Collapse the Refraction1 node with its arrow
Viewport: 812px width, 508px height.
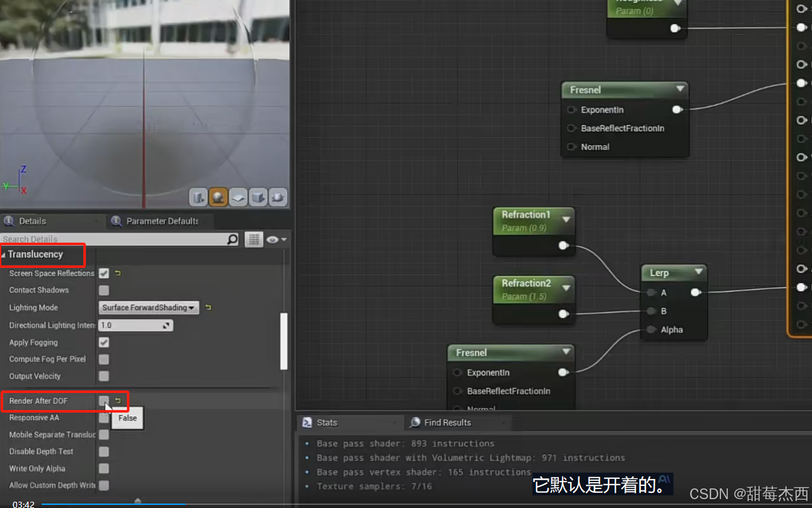[566, 220]
